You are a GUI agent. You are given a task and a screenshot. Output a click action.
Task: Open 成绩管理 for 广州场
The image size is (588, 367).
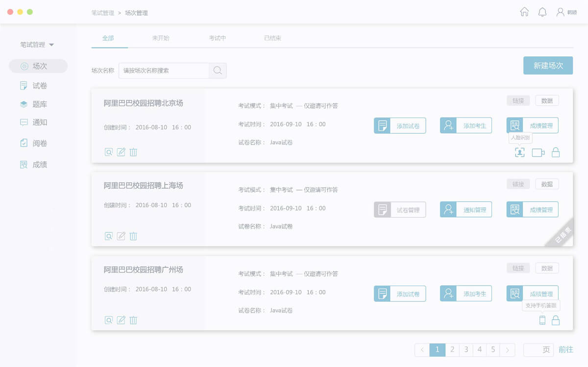coord(532,294)
